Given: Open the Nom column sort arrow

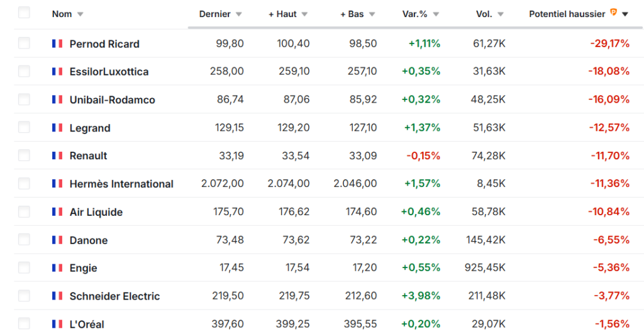Looking at the screenshot, I should [80, 14].
